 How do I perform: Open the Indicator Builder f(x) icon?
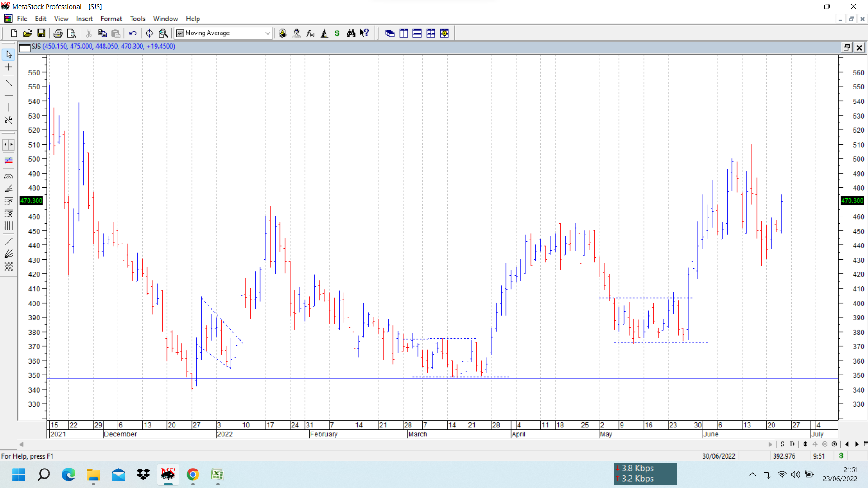tap(310, 33)
